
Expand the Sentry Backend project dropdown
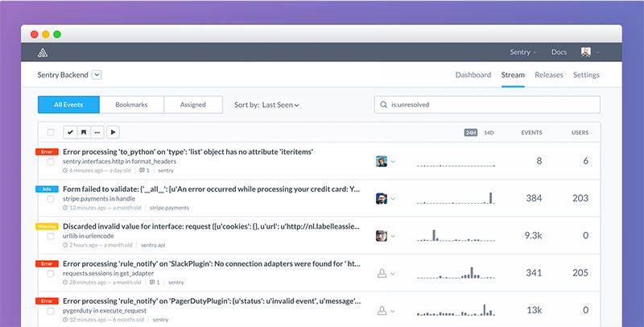[97, 75]
